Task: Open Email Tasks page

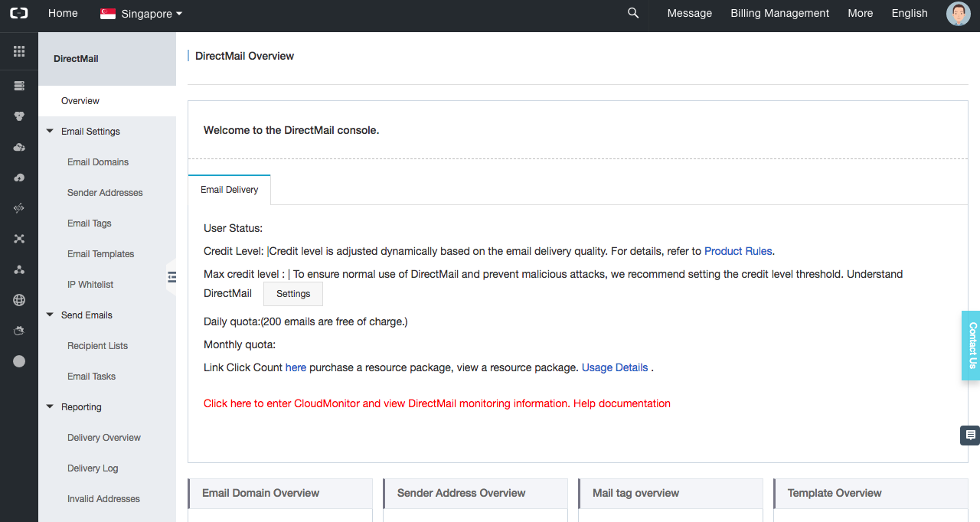Action: click(x=92, y=377)
